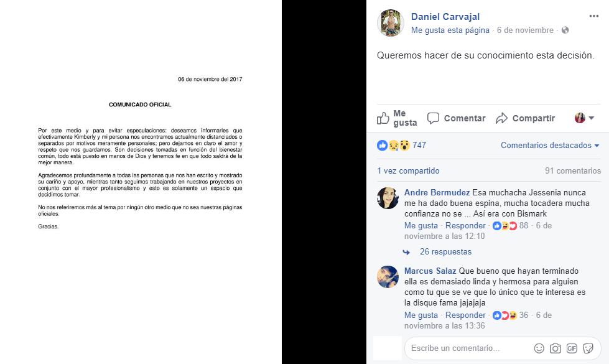This screenshot has height=364, width=609.
Task: Click the public globe privacy icon
Action: [565, 30]
